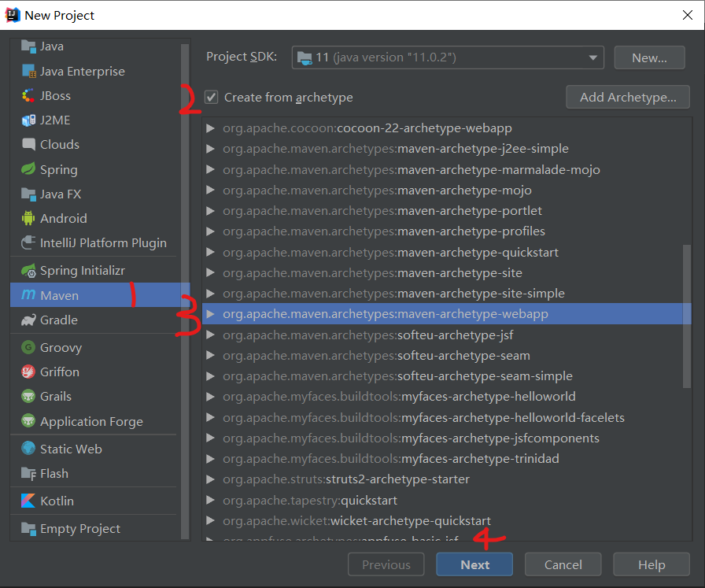Select Static Web project type label
705x588 pixels.
[71, 449]
